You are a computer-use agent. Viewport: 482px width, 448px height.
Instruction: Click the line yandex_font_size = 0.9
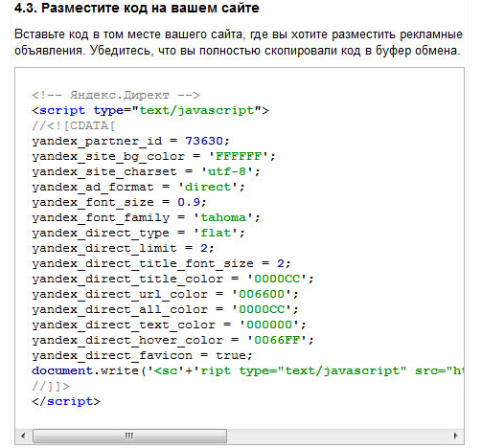coord(119,202)
